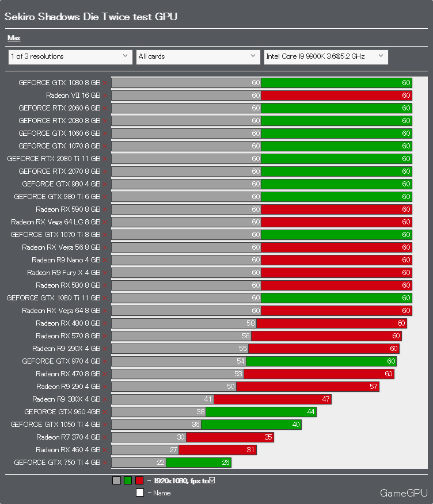Image resolution: width=433 pixels, height=504 pixels.
Task: Remove GEFORCE GTX 970 4 GB via red x
Action: coord(105,361)
